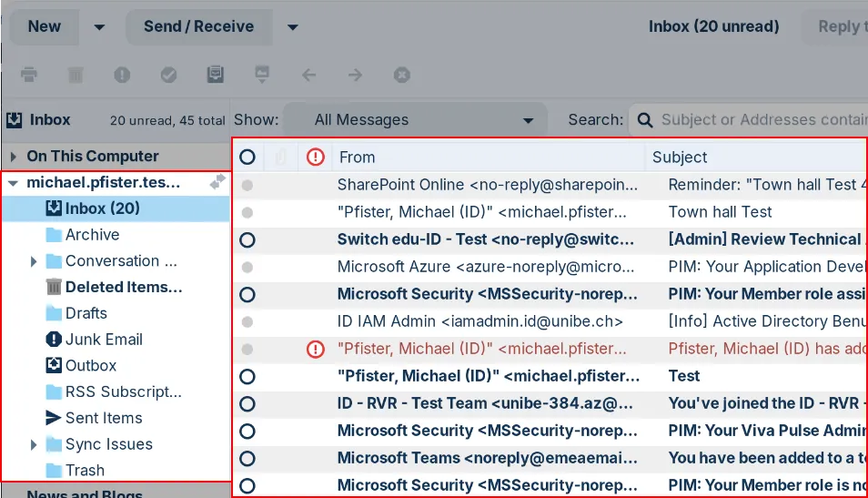Mark message as junk via exclamation toolbar icon
This screenshot has height=498, width=868.
122,75
